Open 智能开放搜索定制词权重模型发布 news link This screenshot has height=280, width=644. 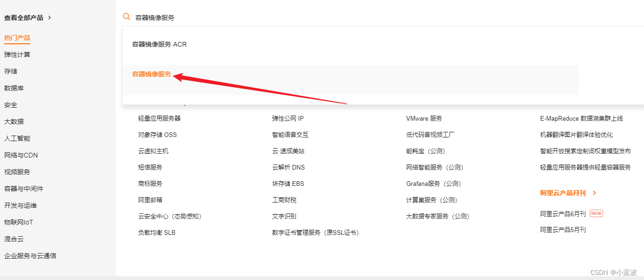(x=585, y=151)
